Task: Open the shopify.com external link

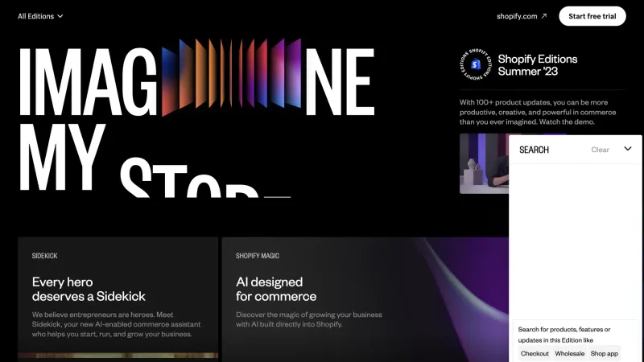Action: pos(522,16)
